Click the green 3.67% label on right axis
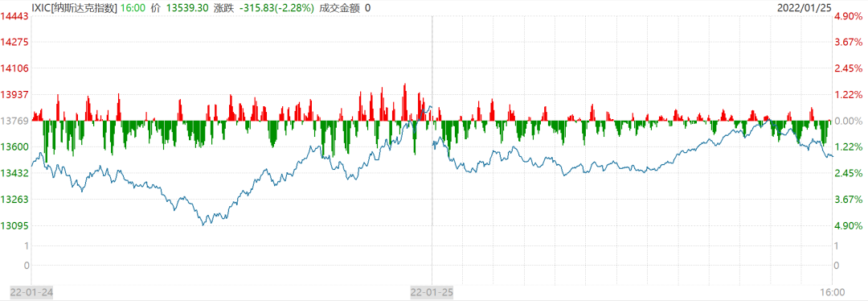 point(850,199)
